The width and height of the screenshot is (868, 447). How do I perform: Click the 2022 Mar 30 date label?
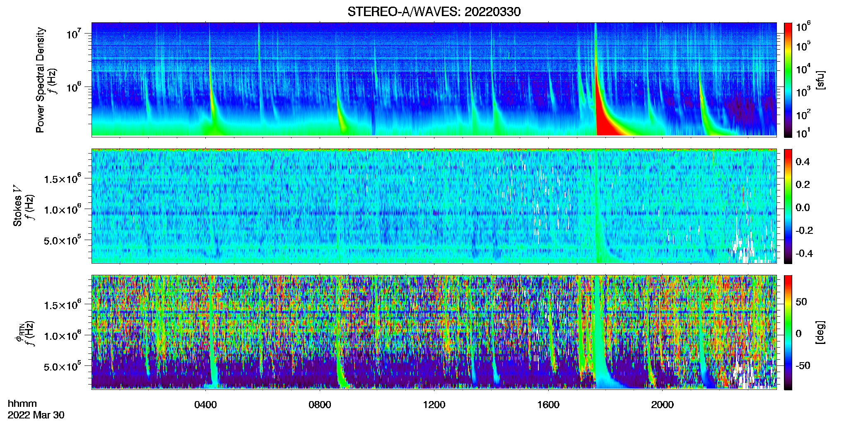coord(36,415)
